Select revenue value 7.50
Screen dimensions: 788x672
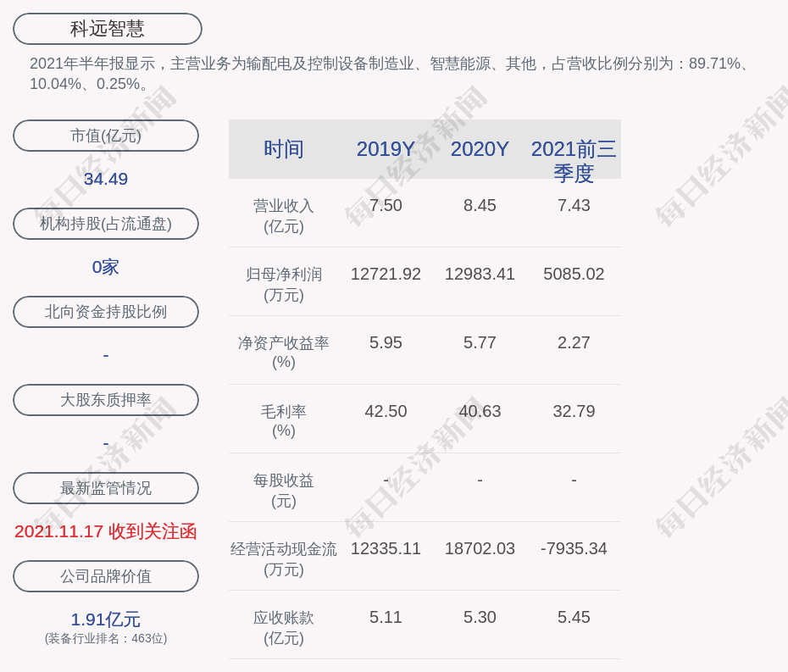click(386, 206)
